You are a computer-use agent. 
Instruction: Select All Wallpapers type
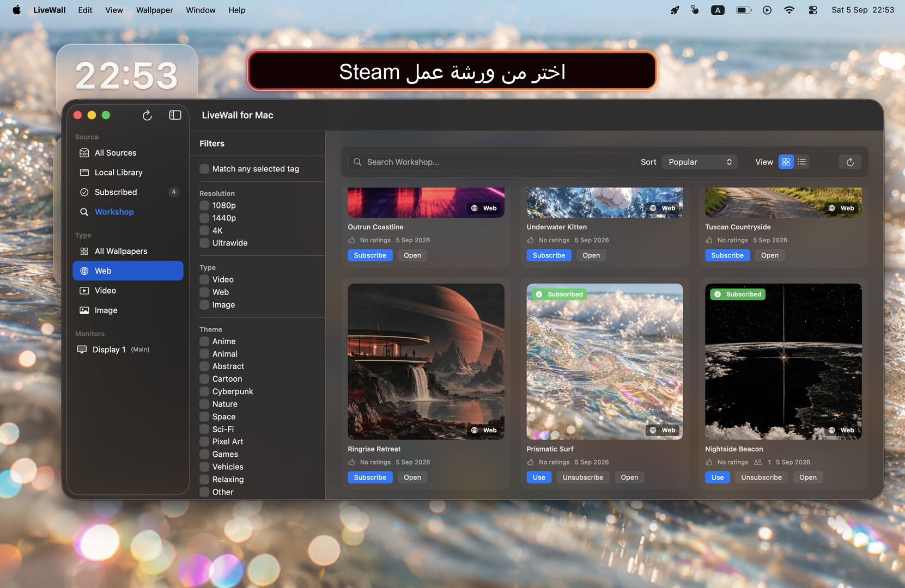tap(128, 251)
